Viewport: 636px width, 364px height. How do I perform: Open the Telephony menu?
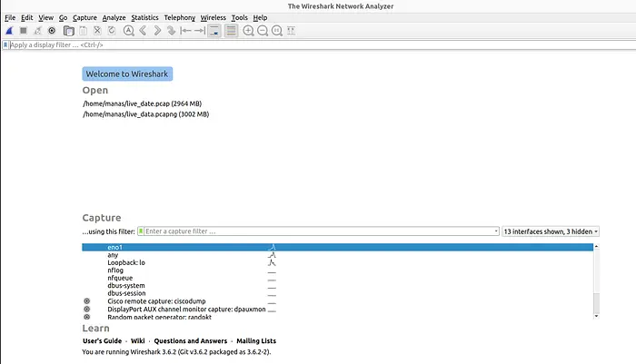(x=179, y=17)
